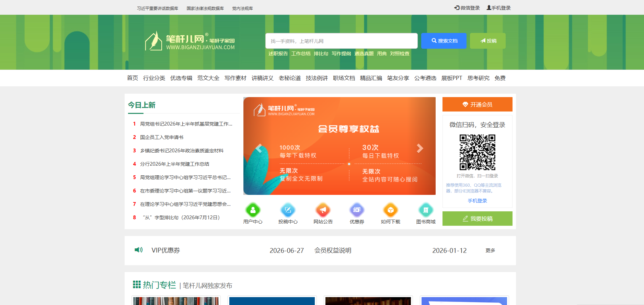644x305 pixels.
Task: Select 首页 in navigation bar
Action: point(133,78)
